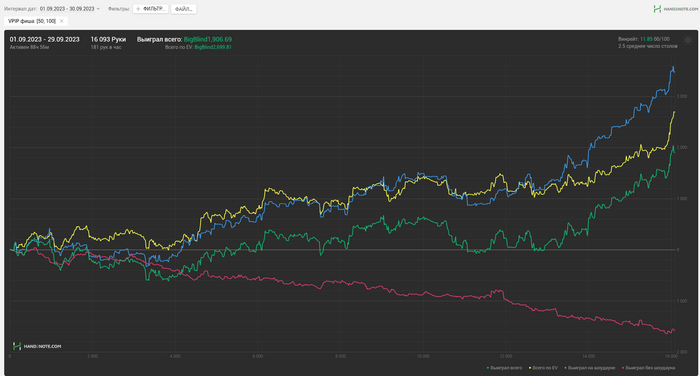
Task: Click the Hand2Note logo in top-right corner
Action: [x=675, y=9]
